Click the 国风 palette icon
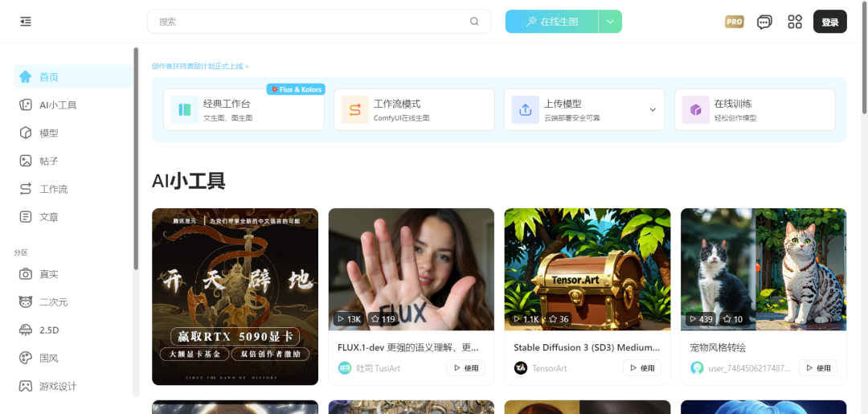This screenshot has width=868, height=414. (x=26, y=358)
